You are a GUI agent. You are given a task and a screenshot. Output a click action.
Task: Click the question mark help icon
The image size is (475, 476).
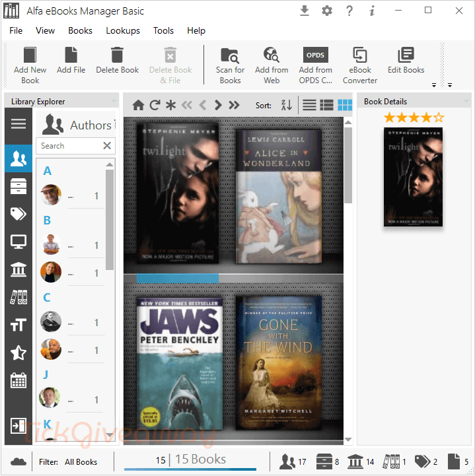(x=349, y=11)
